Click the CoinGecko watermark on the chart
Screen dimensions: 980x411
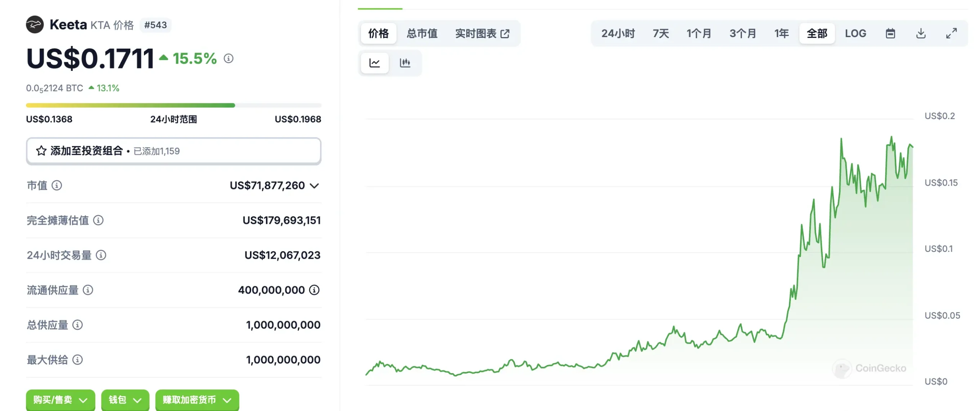[x=870, y=368]
